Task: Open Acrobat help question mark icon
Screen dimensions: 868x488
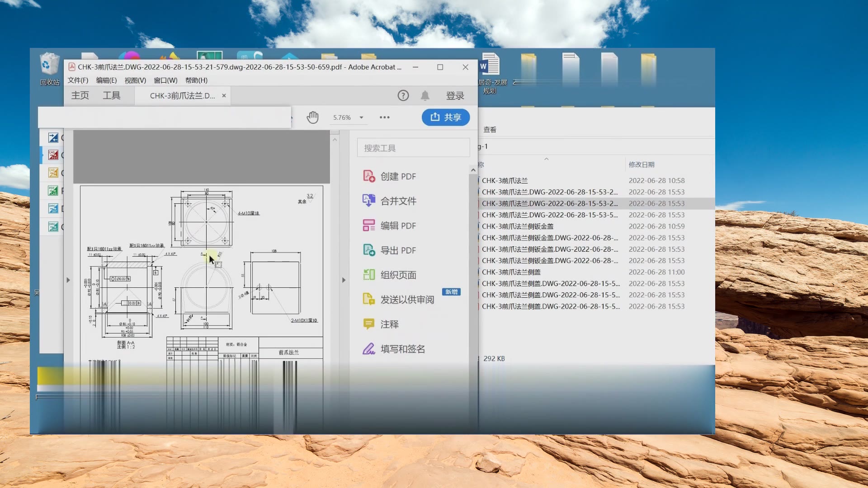Action: 403,96
